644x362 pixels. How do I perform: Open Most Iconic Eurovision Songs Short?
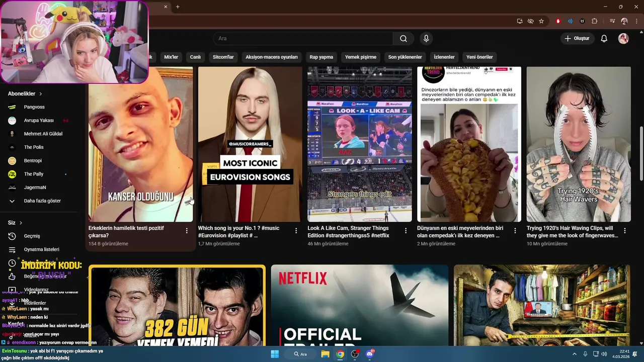point(250,144)
